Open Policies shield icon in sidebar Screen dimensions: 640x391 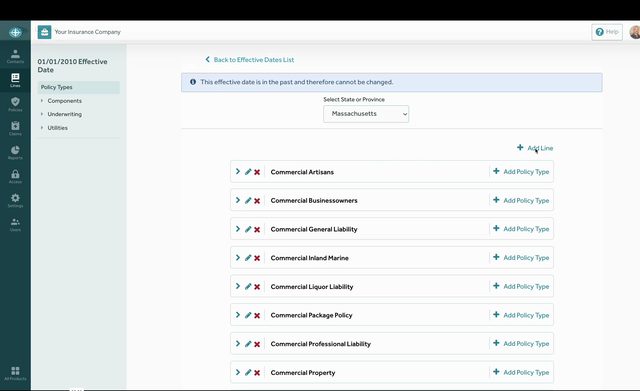[x=15, y=104]
